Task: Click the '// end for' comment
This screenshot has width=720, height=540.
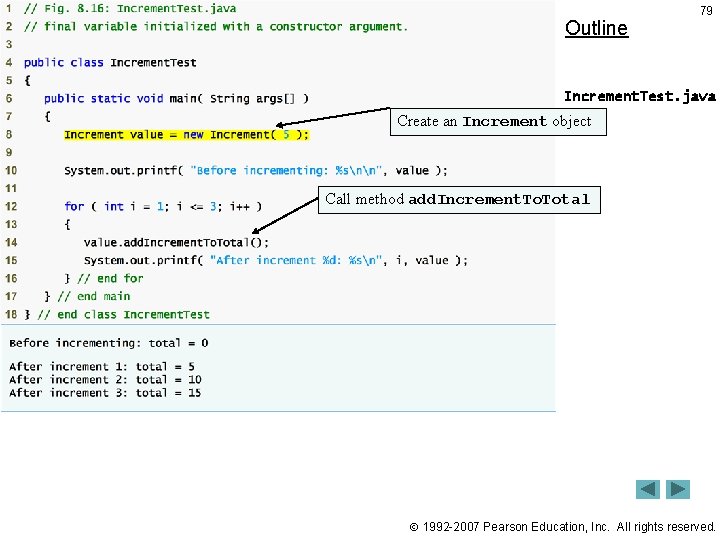Action: (x=110, y=278)
